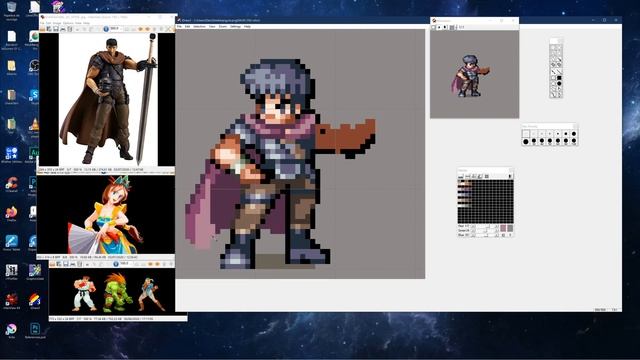The width and height of the screenshot is (640, 360).
Task: Click the small sprite in preview window
Action: (x=470, y=76)
